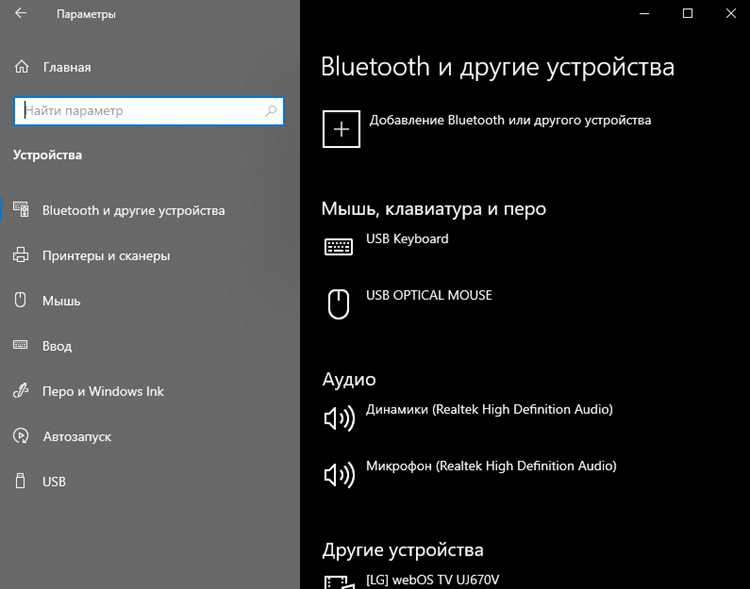Click the Микрофон audio icon

coord(339,475)
